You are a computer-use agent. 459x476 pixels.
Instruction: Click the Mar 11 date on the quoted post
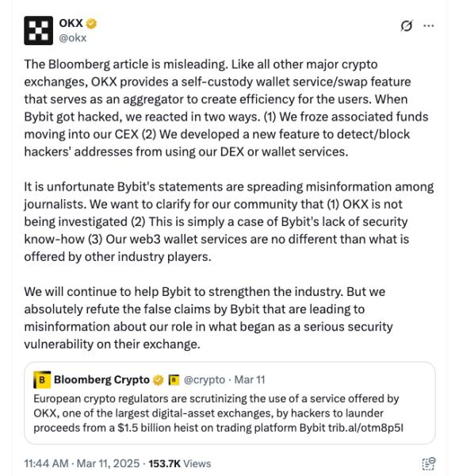pyautogui.click(x=250, y=380)
